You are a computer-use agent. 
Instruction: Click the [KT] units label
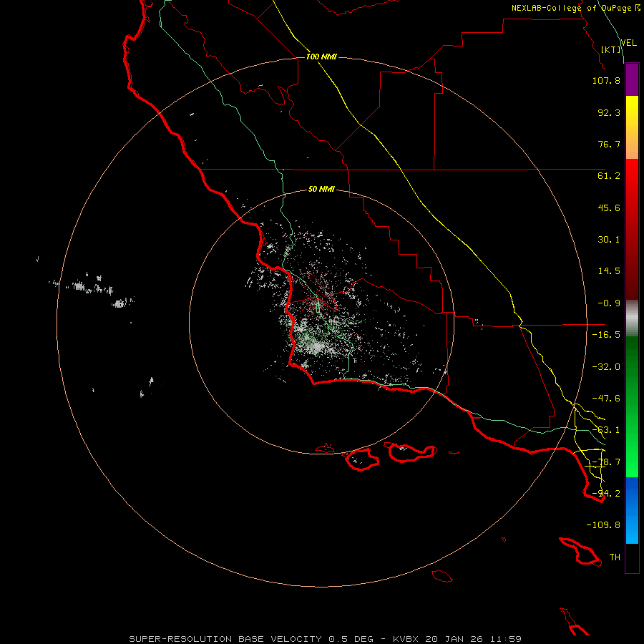click(x=611, y=49)
